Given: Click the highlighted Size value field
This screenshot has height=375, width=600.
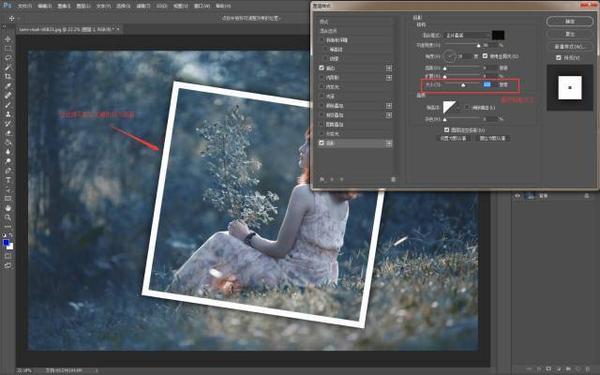Looking at the screenshot, I should 487,85.
